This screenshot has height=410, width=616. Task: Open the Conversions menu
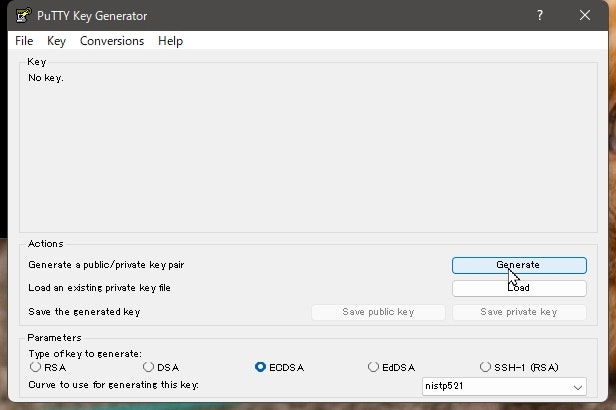click(x=112, y=41)
